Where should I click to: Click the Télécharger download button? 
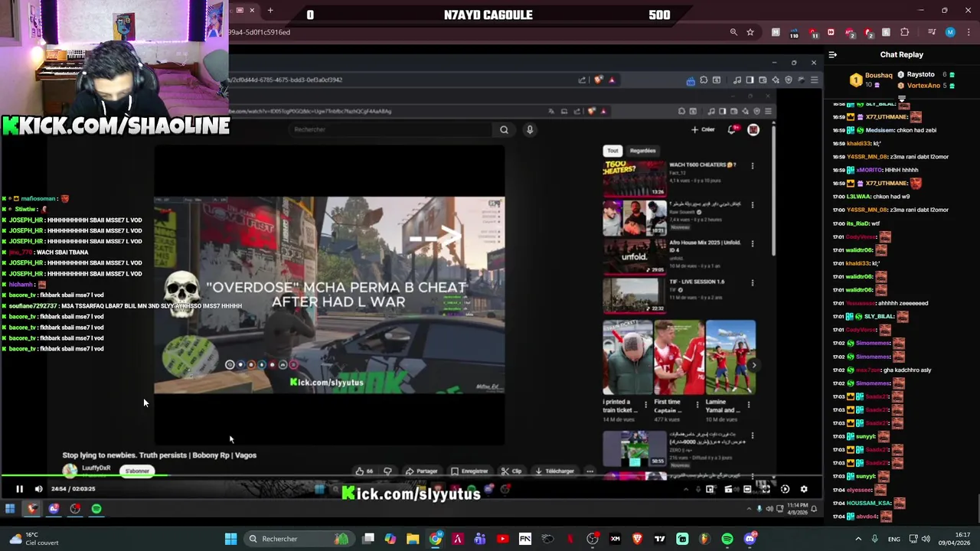click(555, 471)
